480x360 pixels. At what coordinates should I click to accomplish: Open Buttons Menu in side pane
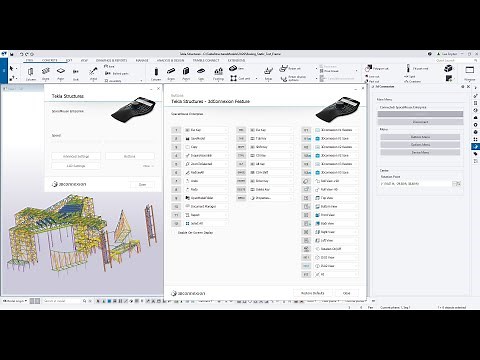(420, 137)
